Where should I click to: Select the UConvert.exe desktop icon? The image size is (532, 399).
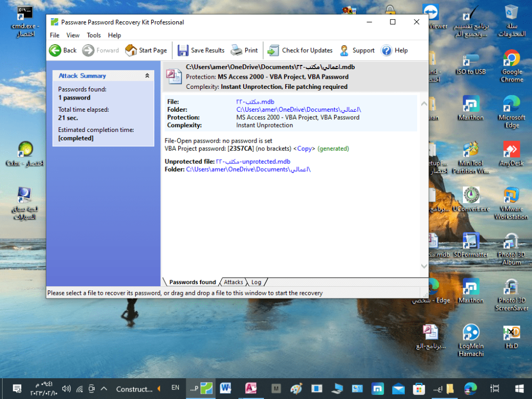pos(471,199)
